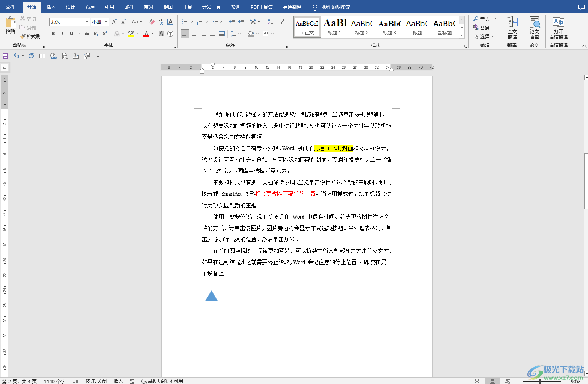Clear all formatting with the eraser icon
Viewport: 588px width, 384px height.
pos(152,22)
